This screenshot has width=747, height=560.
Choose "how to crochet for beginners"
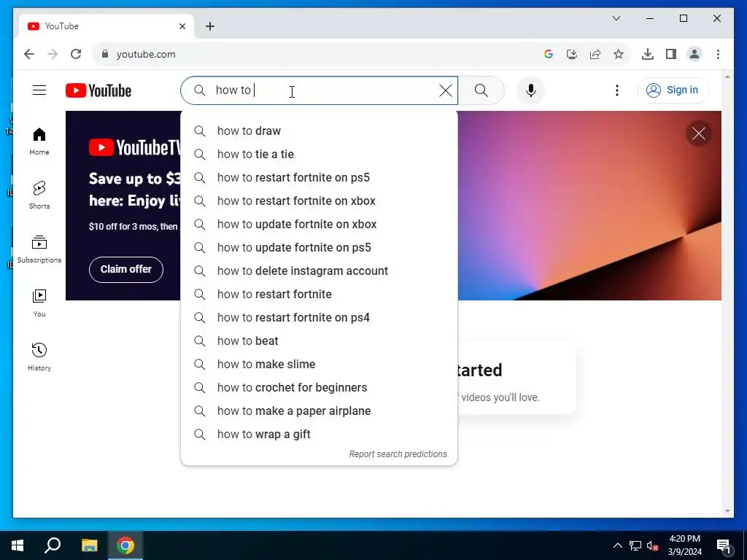(x=320, y=388)
